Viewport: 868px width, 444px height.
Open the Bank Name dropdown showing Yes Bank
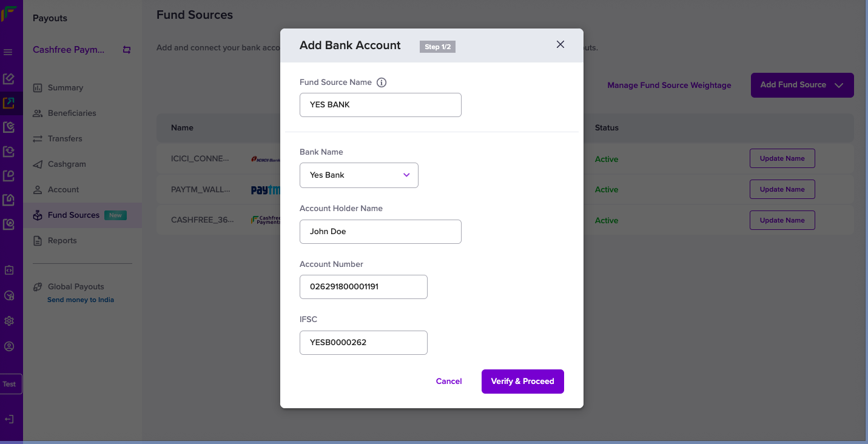(x=359, y=175)
